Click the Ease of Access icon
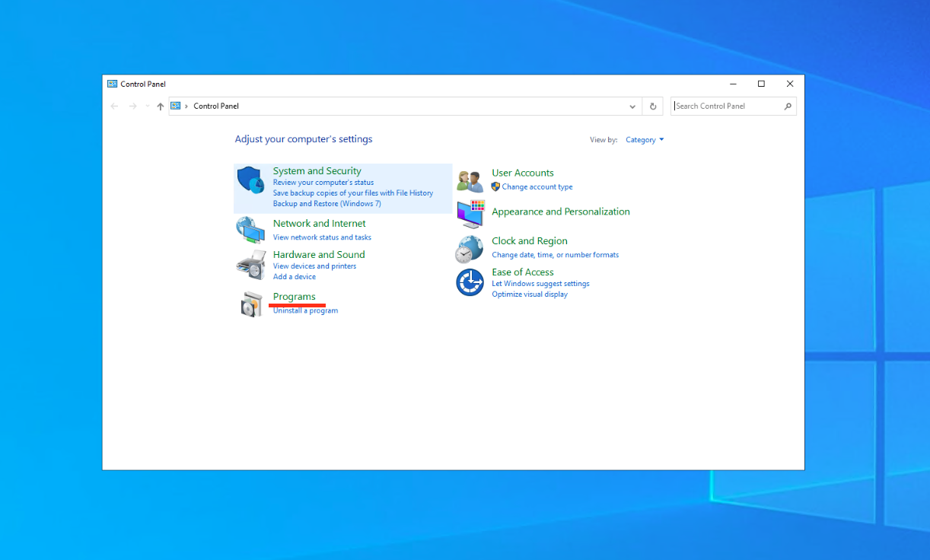The width and height of the screenshot is (930, 560). click(x=470, y=282)
